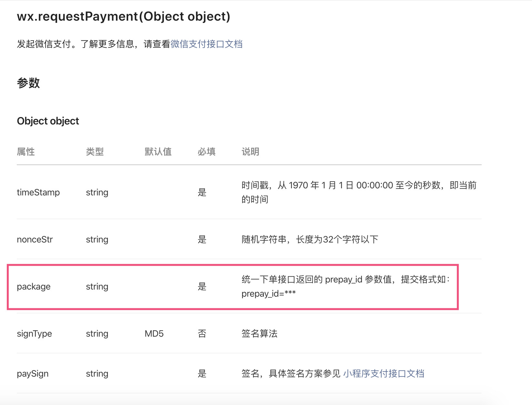This screenshot has height=405, width=532.
Task: Click 否 in the signType row
Action: pyautogui.click(x=202, y=333)
